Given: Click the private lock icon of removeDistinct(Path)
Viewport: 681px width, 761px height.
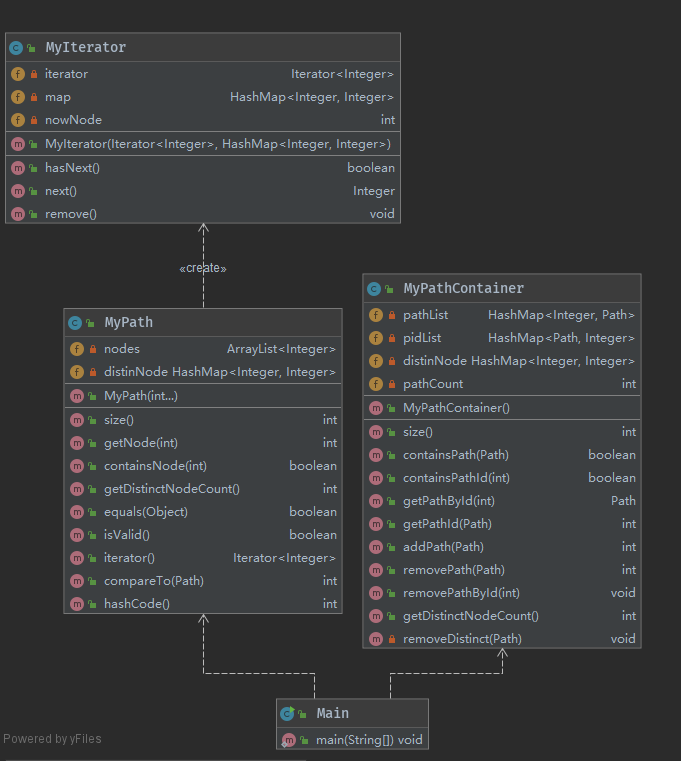Looking at the screenshot, I should click(392, 639).
